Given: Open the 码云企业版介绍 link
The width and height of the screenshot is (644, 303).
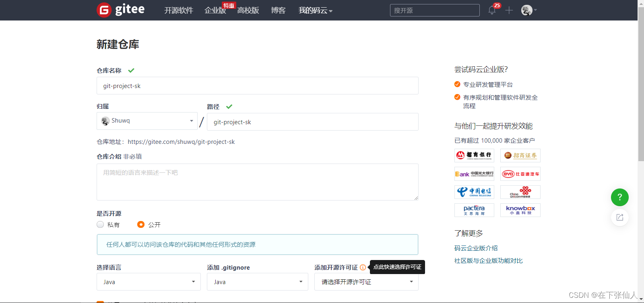Looking at the screenshot, I should click(x=476, y=248).
